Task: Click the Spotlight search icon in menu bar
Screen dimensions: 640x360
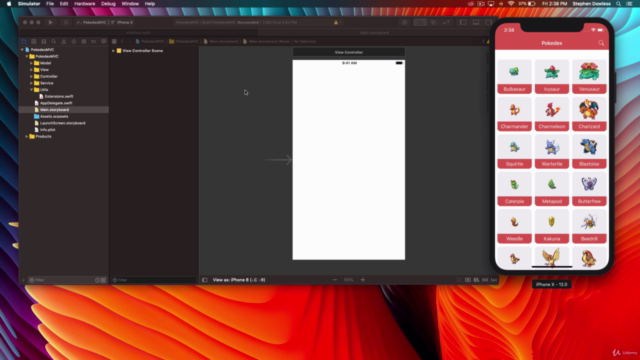Action: click(x=618, y=4)
